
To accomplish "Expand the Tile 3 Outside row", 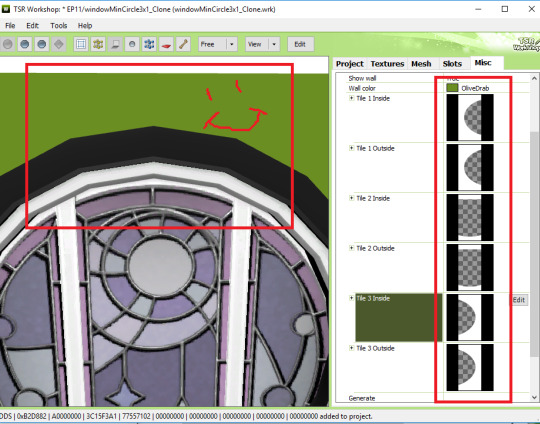I will point(351,348).
